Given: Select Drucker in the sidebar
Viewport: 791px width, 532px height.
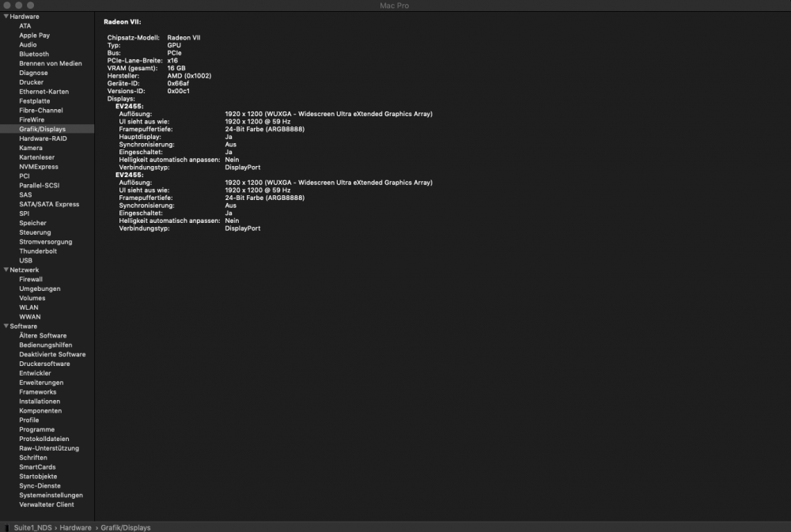Looking at the screenshot, I should coord(32,82).
